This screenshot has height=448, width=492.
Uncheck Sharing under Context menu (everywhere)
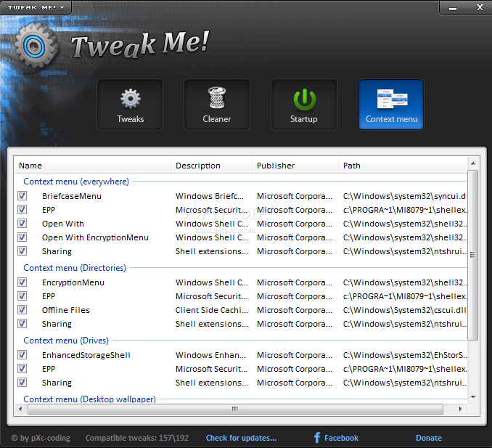(22, 251)
